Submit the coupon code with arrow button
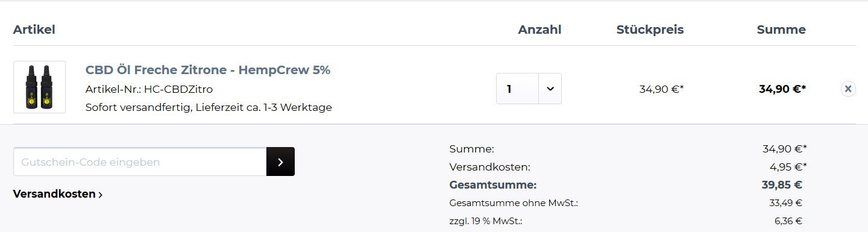The height and width of the screenshot is (232, 868). click(280, 161)
